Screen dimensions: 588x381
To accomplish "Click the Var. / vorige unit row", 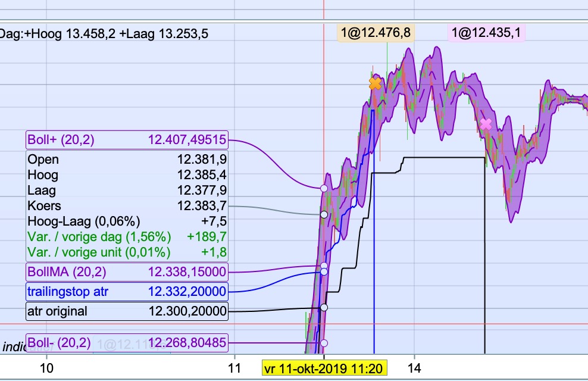I will (127, 252).
